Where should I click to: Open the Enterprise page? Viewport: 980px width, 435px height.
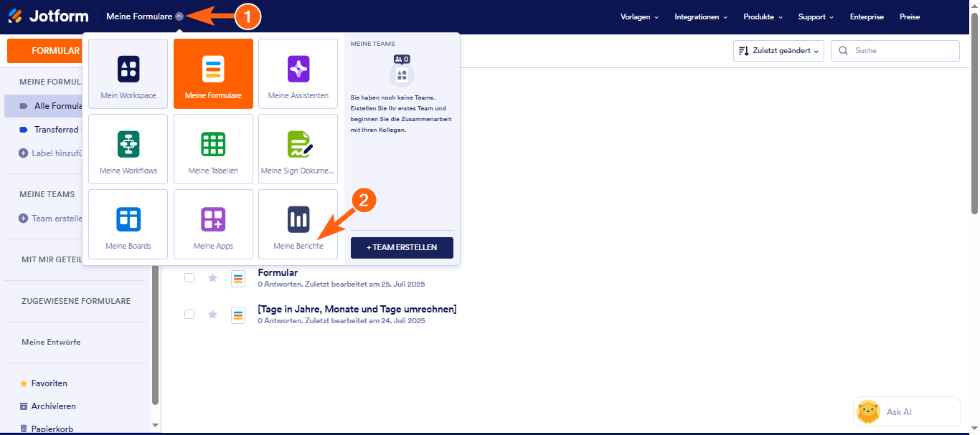867,16
